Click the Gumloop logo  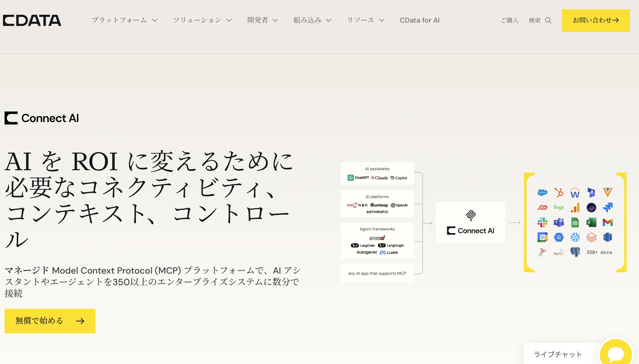(379, 205)
